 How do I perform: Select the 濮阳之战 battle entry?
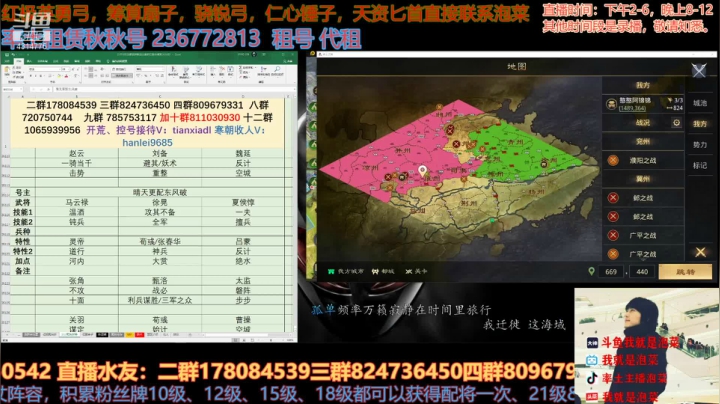pos(643,160)
